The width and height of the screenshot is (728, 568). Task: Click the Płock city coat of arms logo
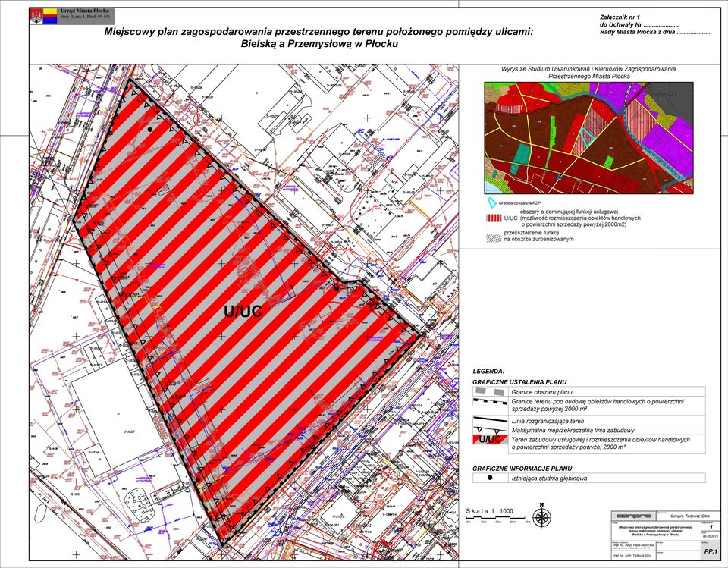point(36,16)
